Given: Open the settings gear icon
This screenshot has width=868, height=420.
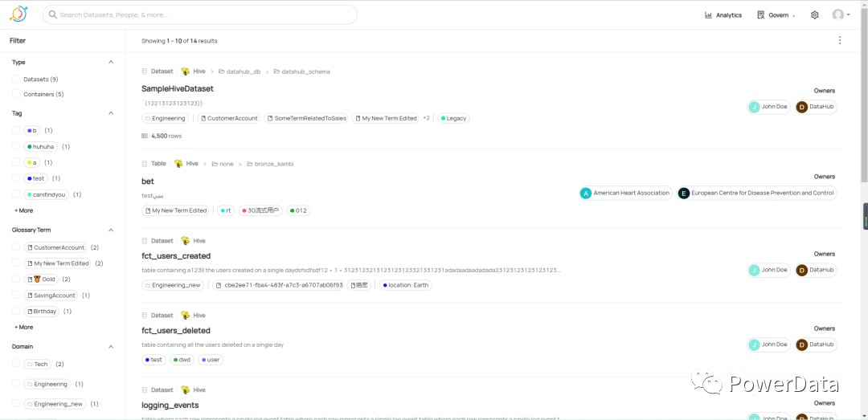Looking at the screenshot, I should pos(814,15).
